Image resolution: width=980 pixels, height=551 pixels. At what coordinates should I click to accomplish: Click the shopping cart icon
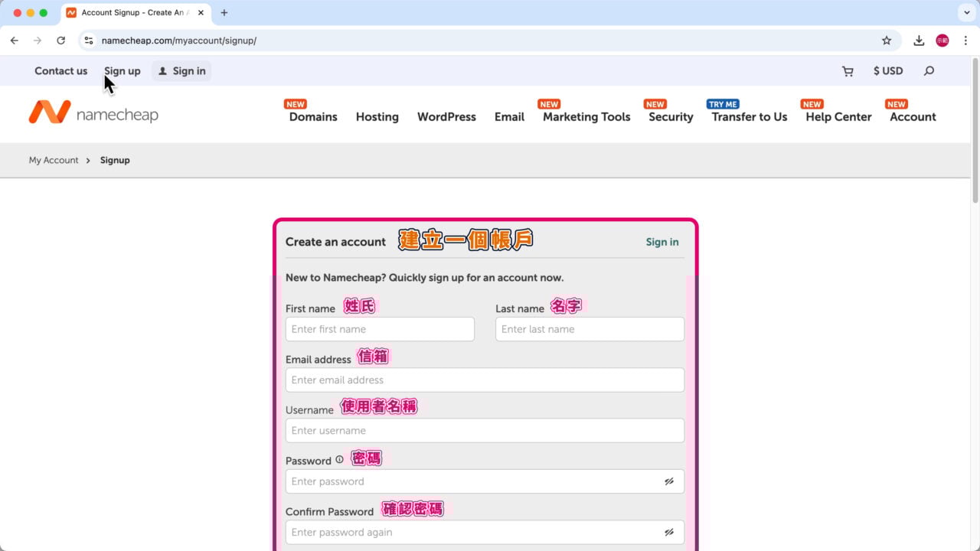click(x=848, y=71)
